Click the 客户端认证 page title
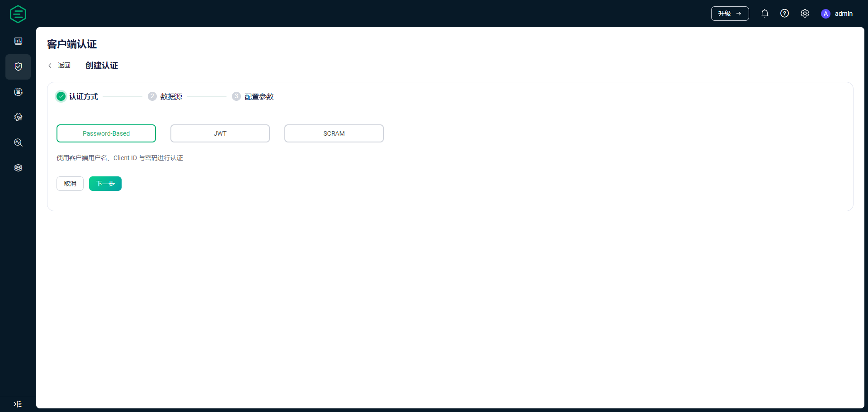The width and height of the screenshot is (868, 412). [72, 44]
